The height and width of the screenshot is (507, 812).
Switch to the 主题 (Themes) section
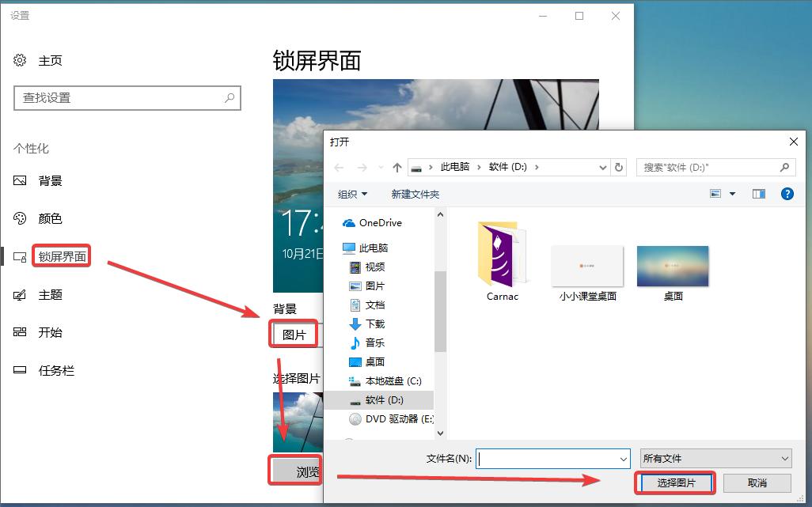click(51, 295)
